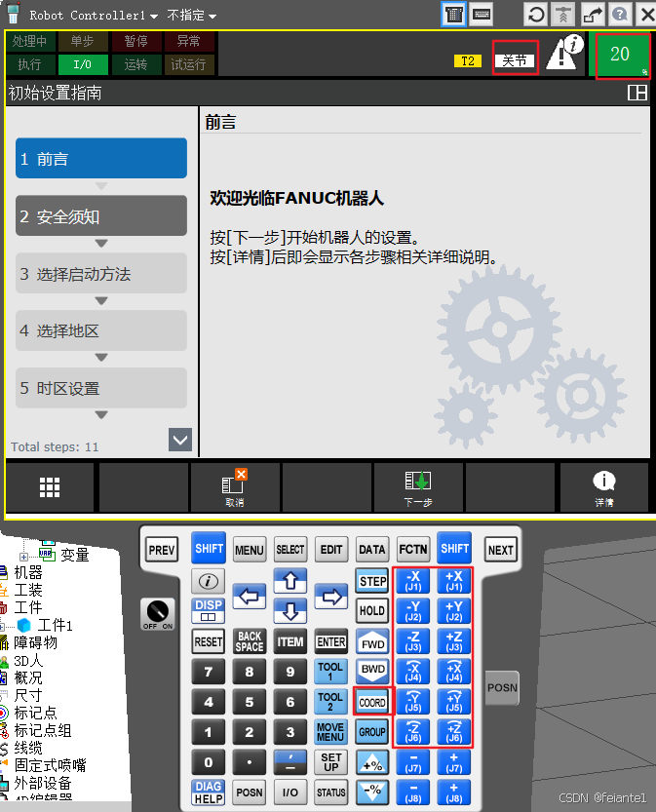Click the DATA key
This screenshot has width=656, height=812.
tap(372, 550)
